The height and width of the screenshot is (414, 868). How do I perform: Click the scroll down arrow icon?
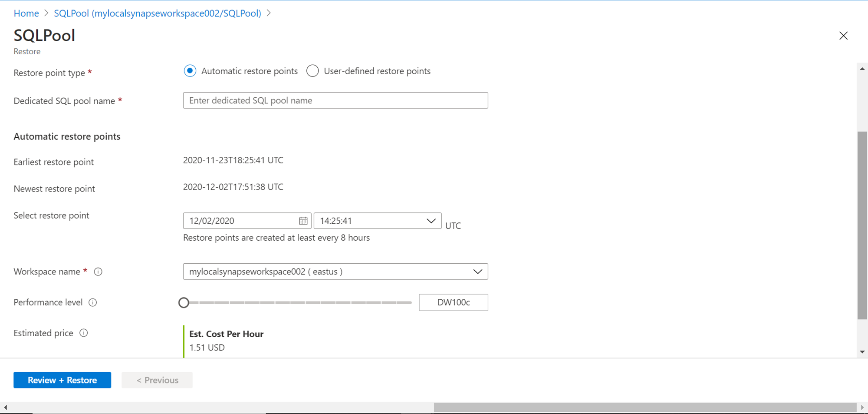pyautogui.click(x=862, y=352)
